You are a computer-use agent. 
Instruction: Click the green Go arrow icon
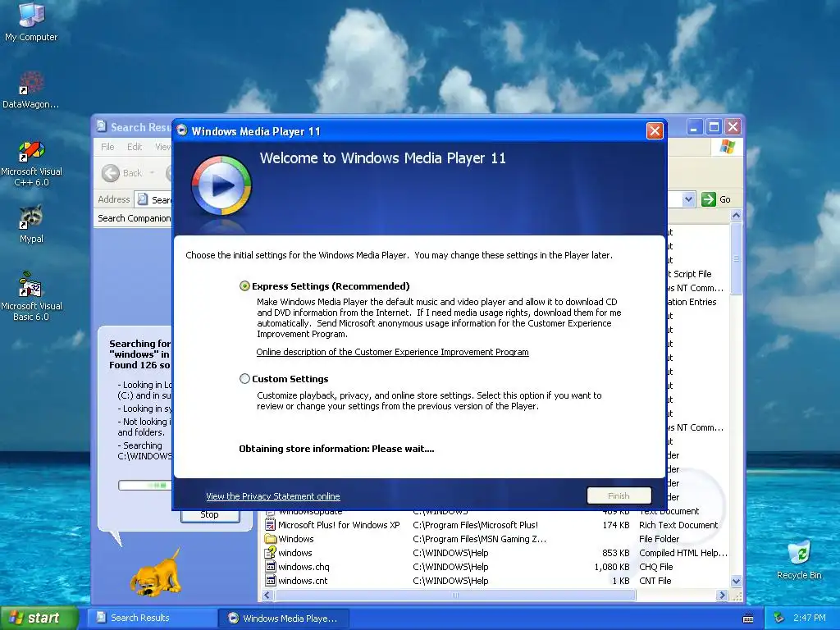pyautogui.click(x=708, y=199)
